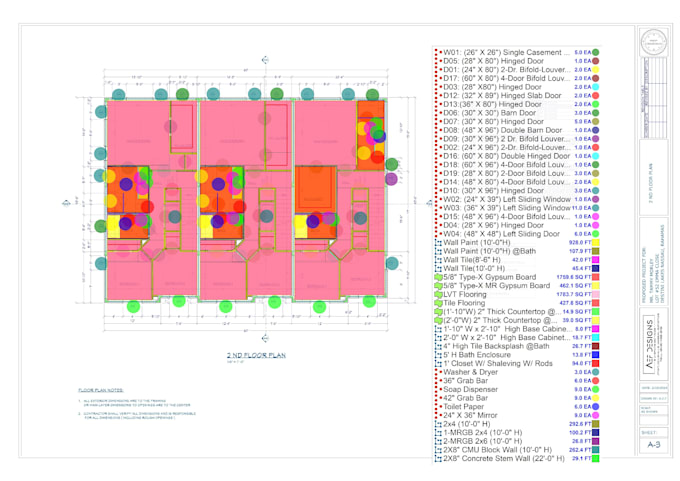The width and height of the screenshot is (680, 481).
Task: Select the D03 (28" X80") Hinged Door row
Action: coord(517,87)
